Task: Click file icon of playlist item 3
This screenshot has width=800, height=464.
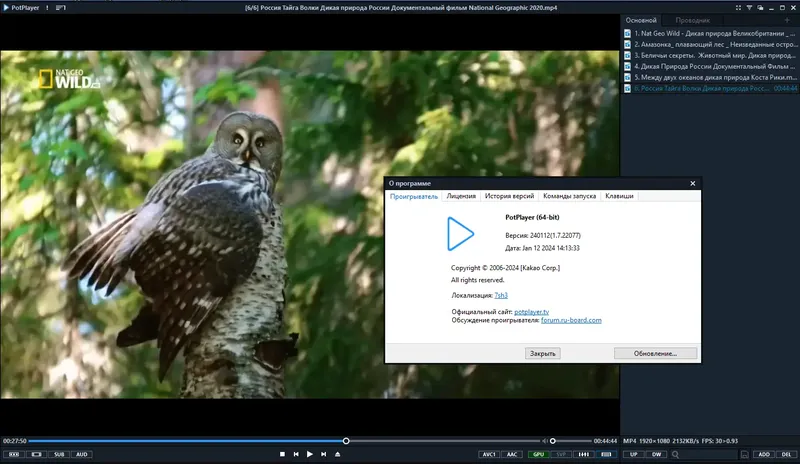Action: coord(628,55)
